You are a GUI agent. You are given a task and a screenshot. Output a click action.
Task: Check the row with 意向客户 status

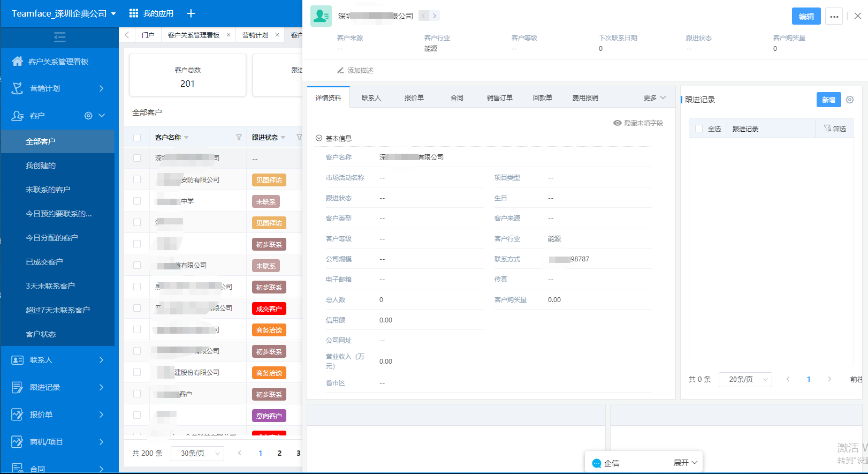pos(137,415)
